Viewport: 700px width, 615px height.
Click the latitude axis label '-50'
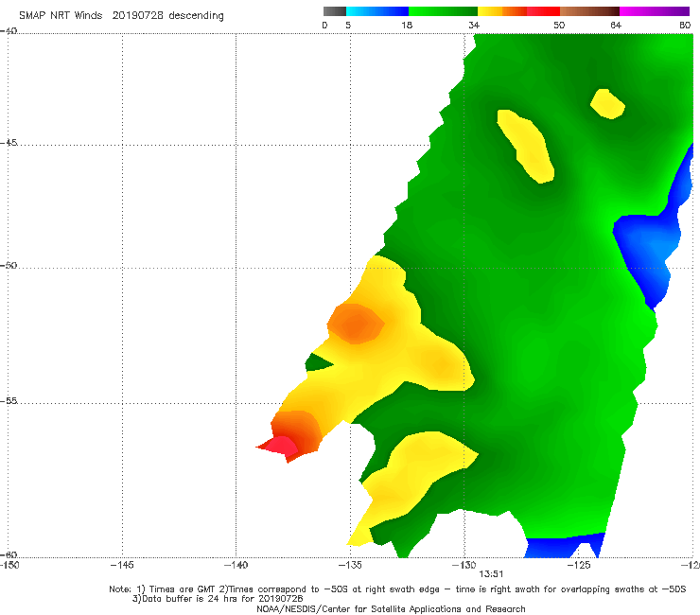coord(9,265)
